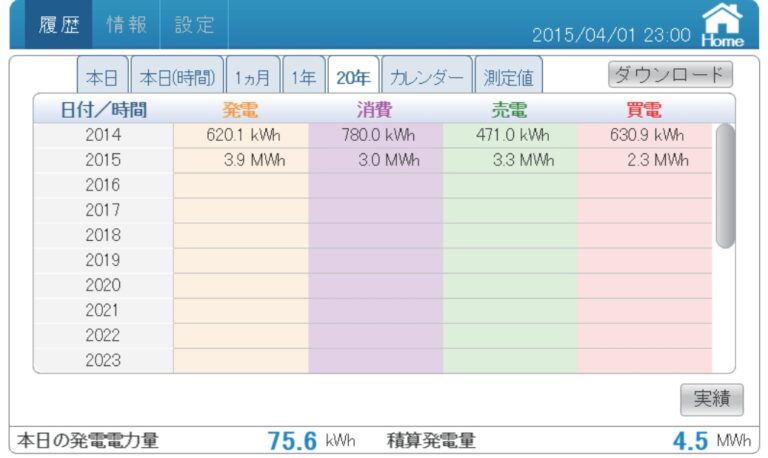Viewport: 768px width, 458px height.
Task: Click the 2.3 MWh purchased value
Action: [x=658, y=160]
